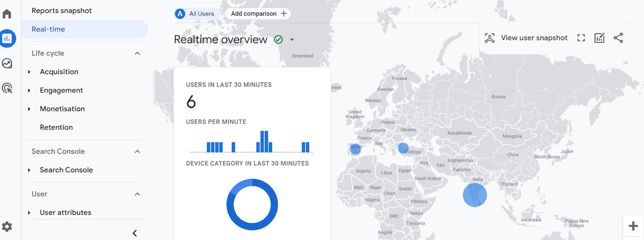Expand Search Console sub-item arrow
Viewport: 644px width, 240px height.
29,170
